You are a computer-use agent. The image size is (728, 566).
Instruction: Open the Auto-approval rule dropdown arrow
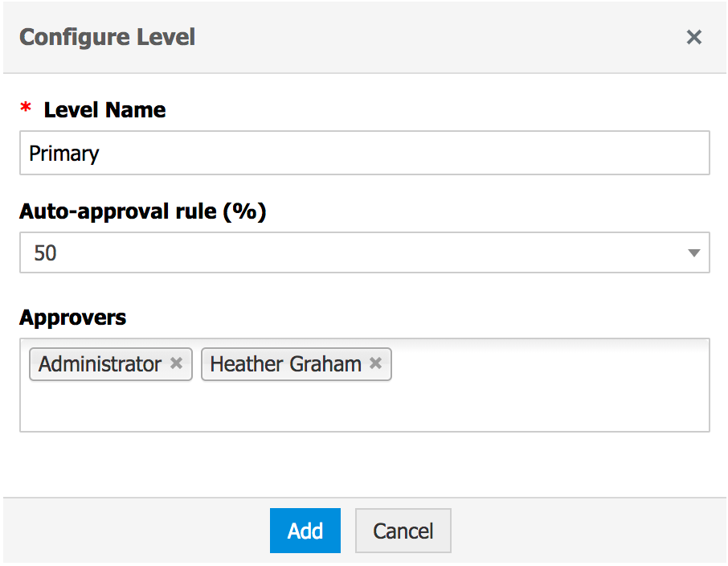pyautogui.click(x=693, y=253)
